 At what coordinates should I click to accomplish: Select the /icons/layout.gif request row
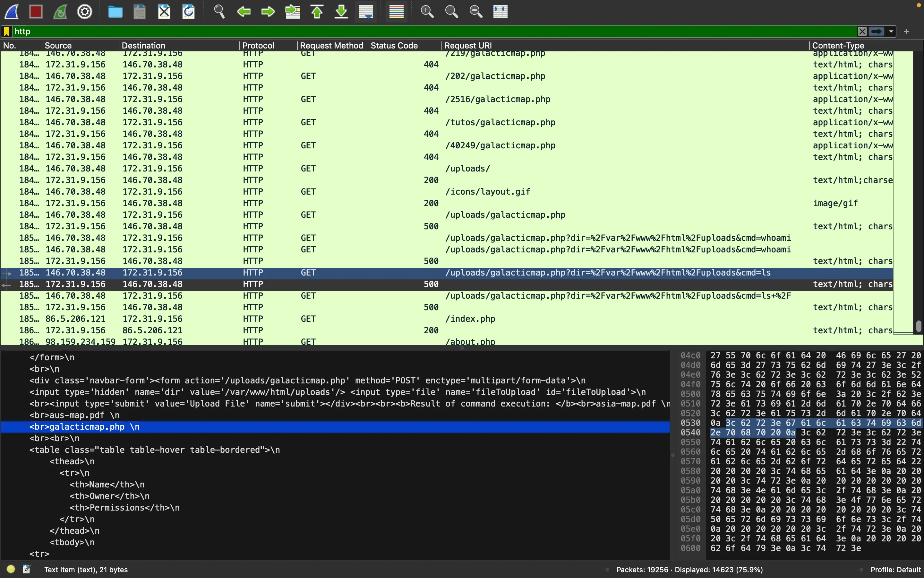447,191
